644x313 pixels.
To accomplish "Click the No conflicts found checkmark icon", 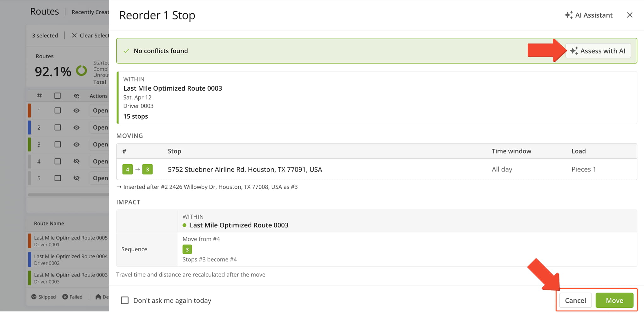I will point(126,51).
